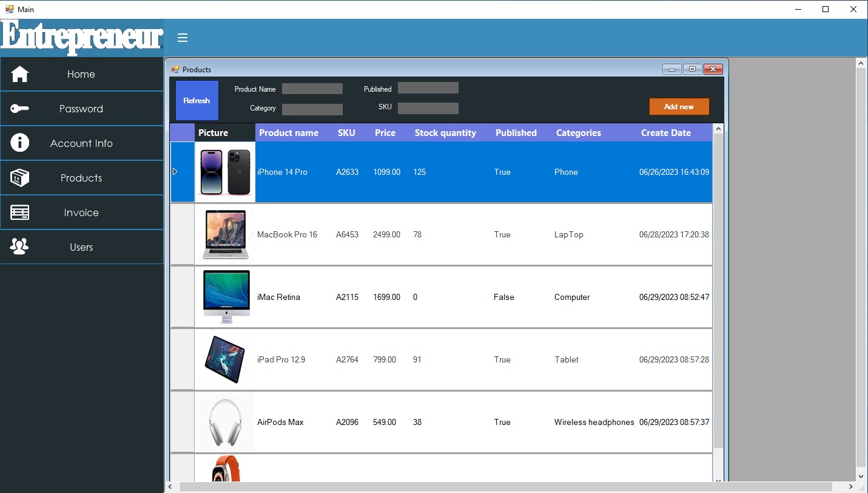The image size is (868, 493).
Task: Open the Password menu item
Action: (x=82, y=109)
